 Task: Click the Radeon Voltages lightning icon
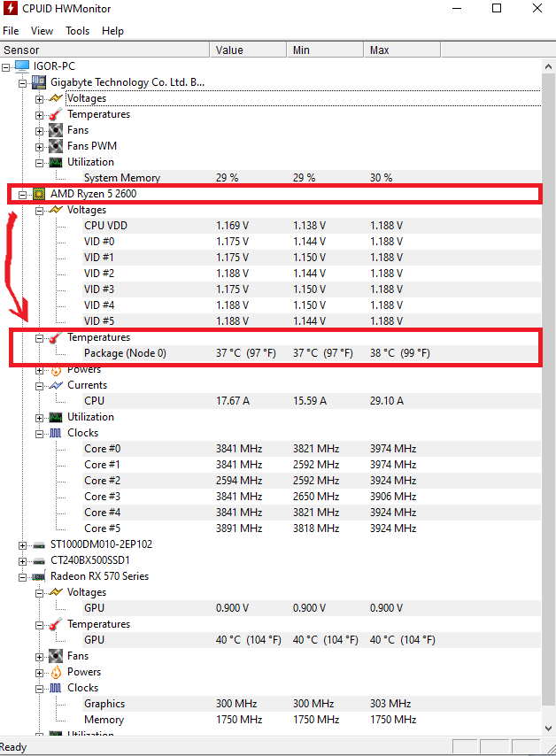(56, 592)
